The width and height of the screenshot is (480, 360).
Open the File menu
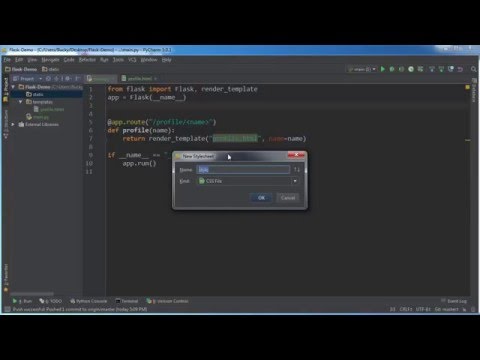[7, 60]
